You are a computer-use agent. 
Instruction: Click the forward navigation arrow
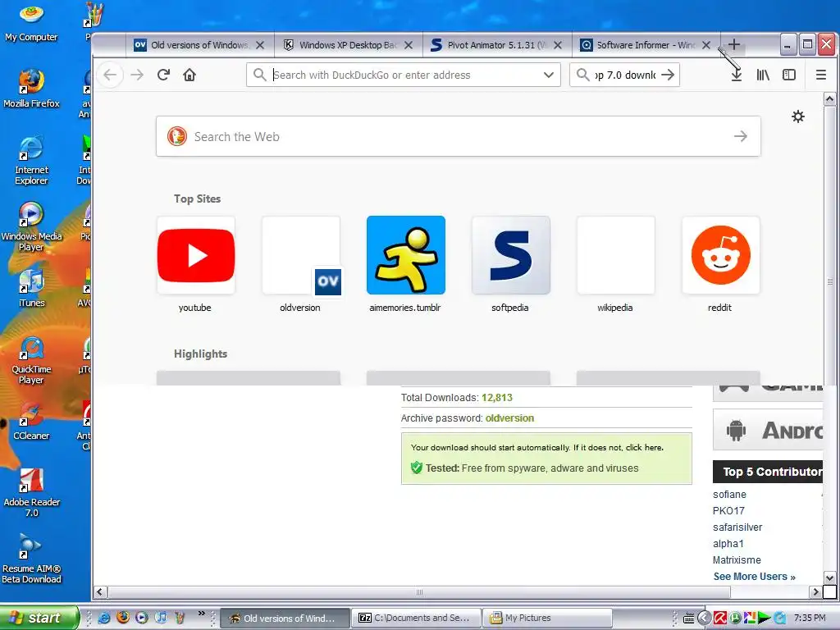point(137,75)
